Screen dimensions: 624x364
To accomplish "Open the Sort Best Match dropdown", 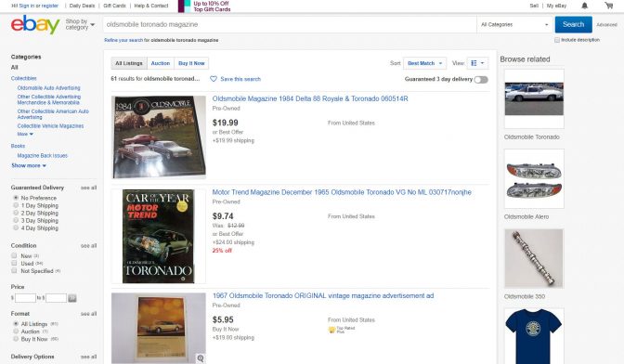I will (424, 63).
